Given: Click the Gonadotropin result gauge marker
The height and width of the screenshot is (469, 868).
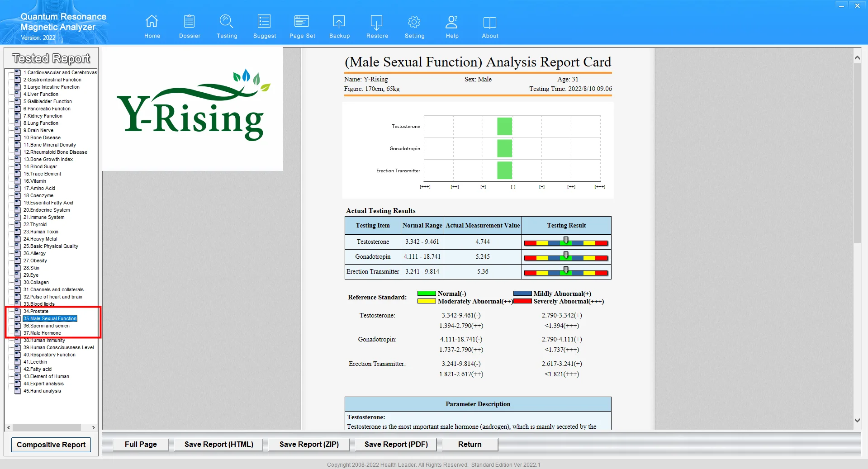Looking at the screenshot, I should (566, 255).
